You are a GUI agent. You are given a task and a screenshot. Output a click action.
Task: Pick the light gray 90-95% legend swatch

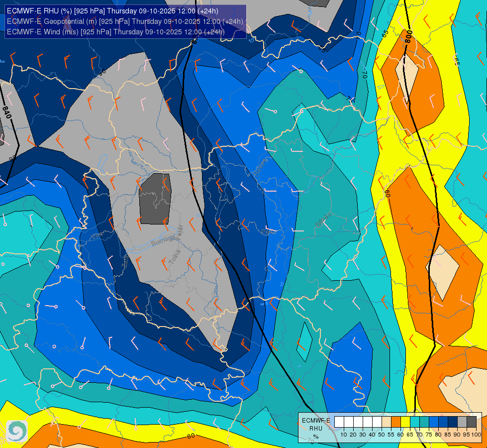tap(462, 422)
